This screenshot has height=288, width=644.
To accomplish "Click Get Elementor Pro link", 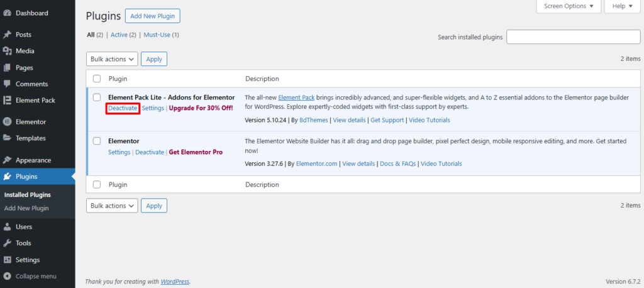I will coord(196,152).
